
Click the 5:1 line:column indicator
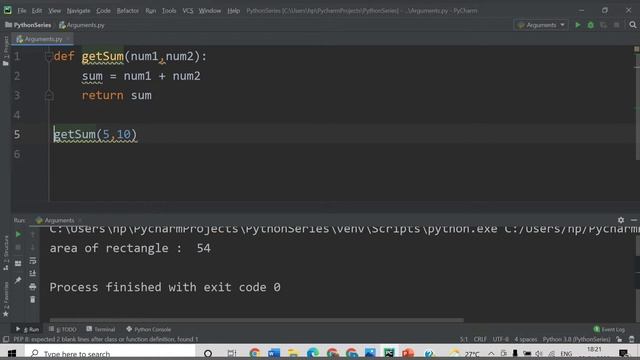click(x=464, y=339)
